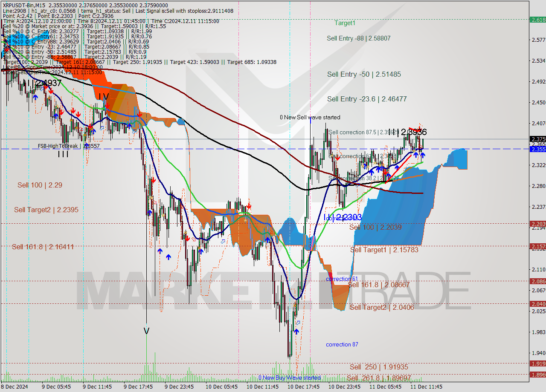Select the 'Sell Entry -88 | 2.58807' label
The width and height of the screenshot is (546, 392).
pos(359,38)
